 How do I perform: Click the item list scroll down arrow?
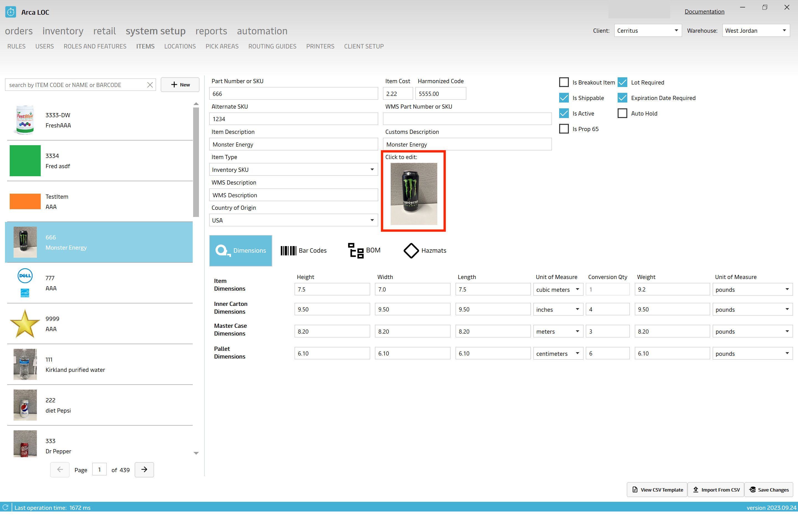(196, 453)
